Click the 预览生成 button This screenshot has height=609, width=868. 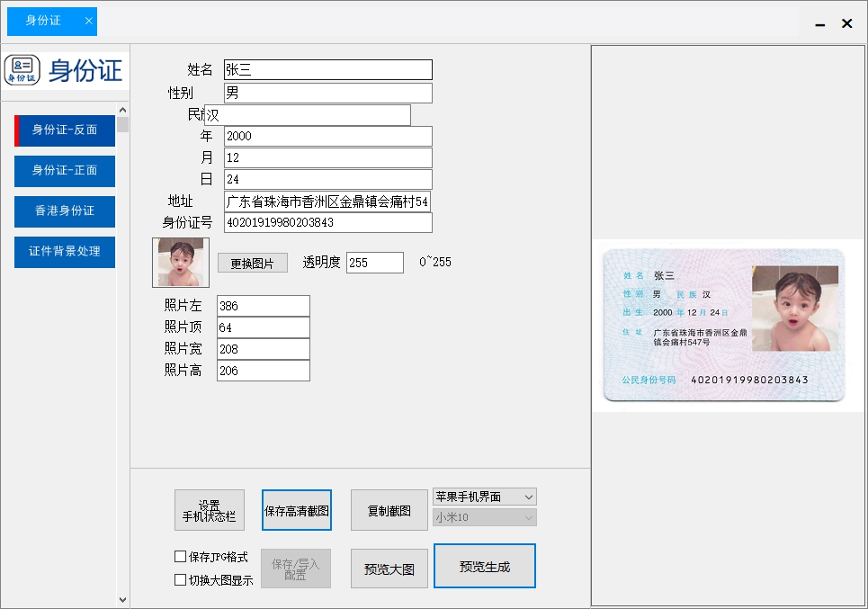484,565
